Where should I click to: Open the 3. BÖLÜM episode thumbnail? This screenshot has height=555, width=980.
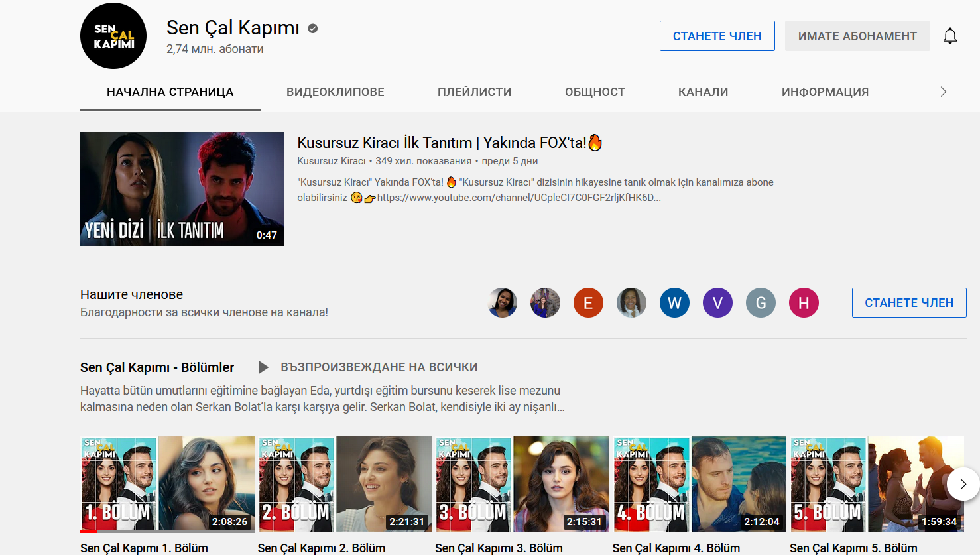[x=522, y=484]
